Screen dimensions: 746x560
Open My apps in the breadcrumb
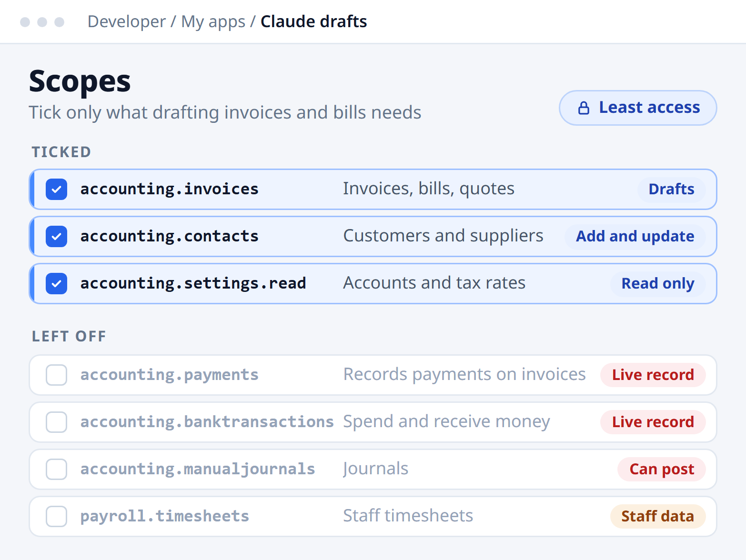213,21
